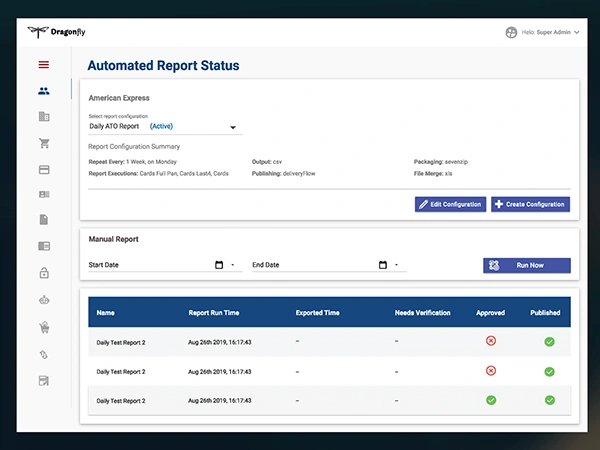Click the green Approved check in last row

point(491,400)
